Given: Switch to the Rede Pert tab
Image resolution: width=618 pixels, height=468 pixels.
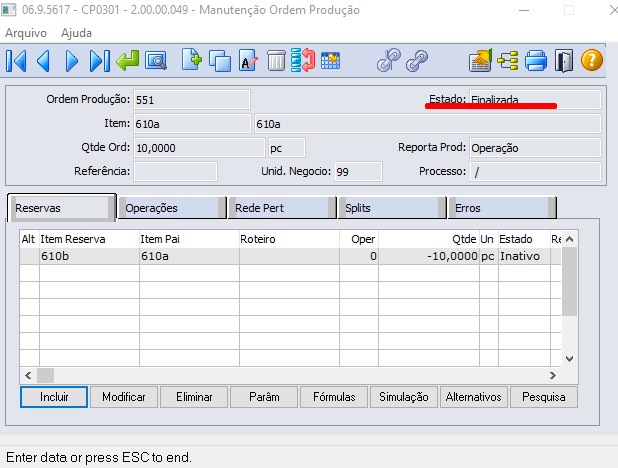Looking at the screenshot, I should coord(282,208).
